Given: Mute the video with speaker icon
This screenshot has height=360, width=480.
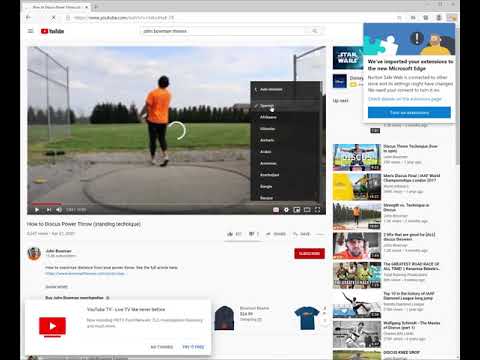Looking at the screenshot, I should (x=59, y=210).
